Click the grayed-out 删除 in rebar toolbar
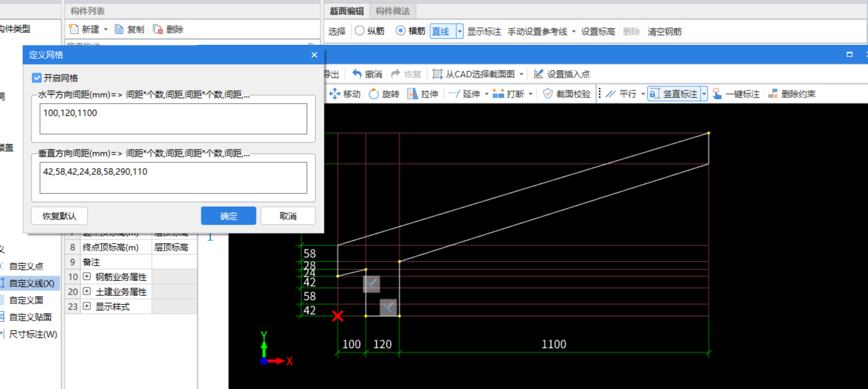868x389 pixels. 631,32
